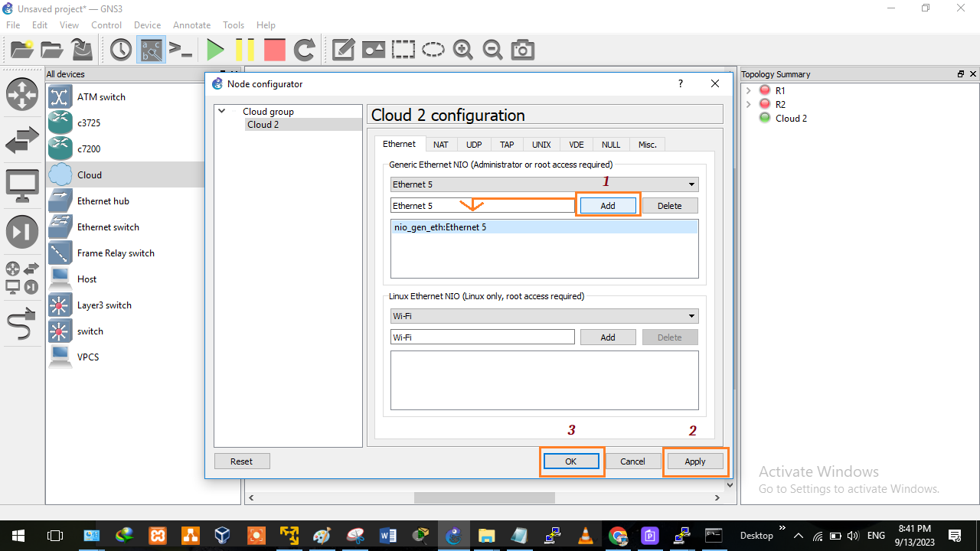Click the red Stop all devices icon
The height and width of the screenshot is (551, 980).
[x=274, y=51]
